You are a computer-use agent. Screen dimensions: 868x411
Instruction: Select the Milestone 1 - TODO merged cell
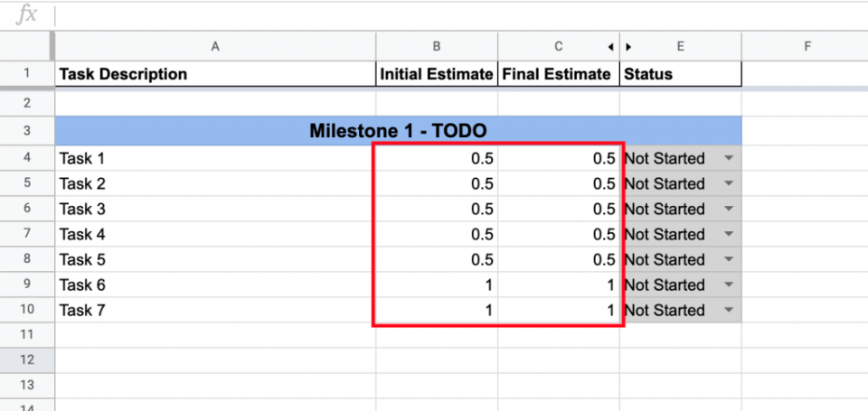pyautogui.click(x=398, y=131)
